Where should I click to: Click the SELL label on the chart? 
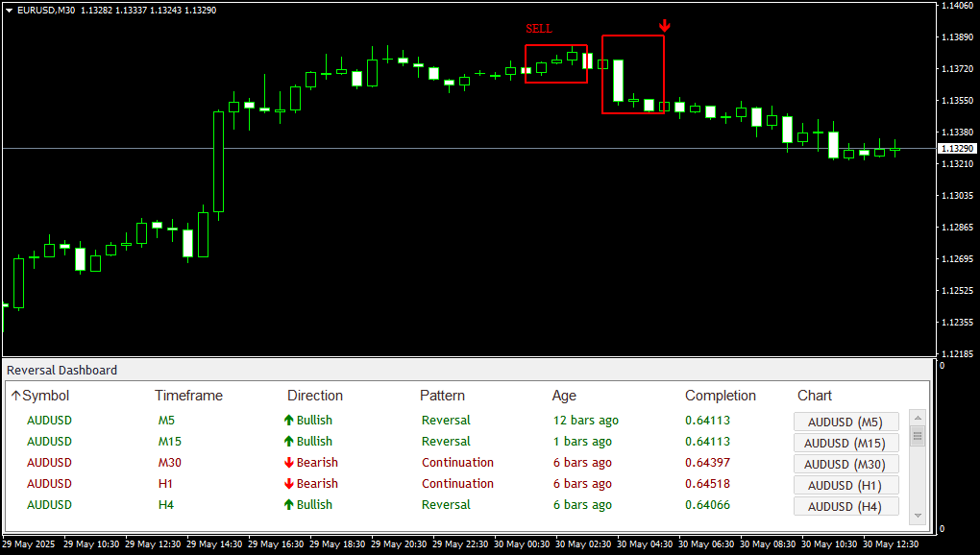(x=538, y=28)
